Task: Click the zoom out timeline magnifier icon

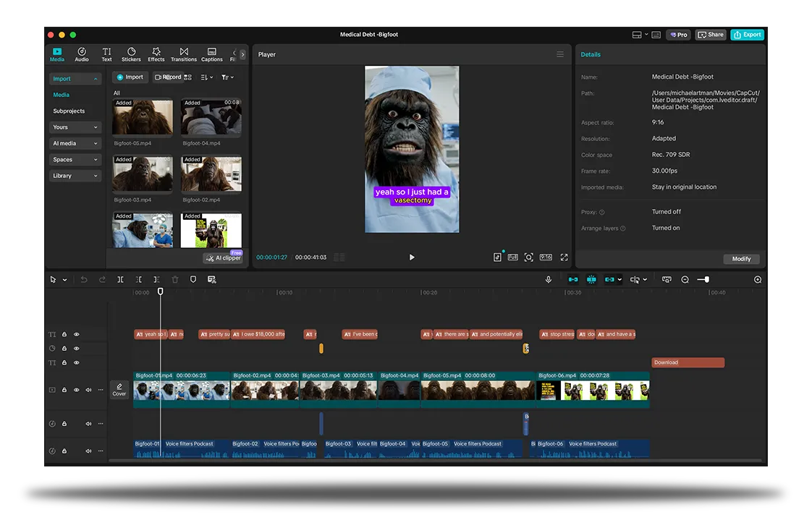Action: (685, 279)
